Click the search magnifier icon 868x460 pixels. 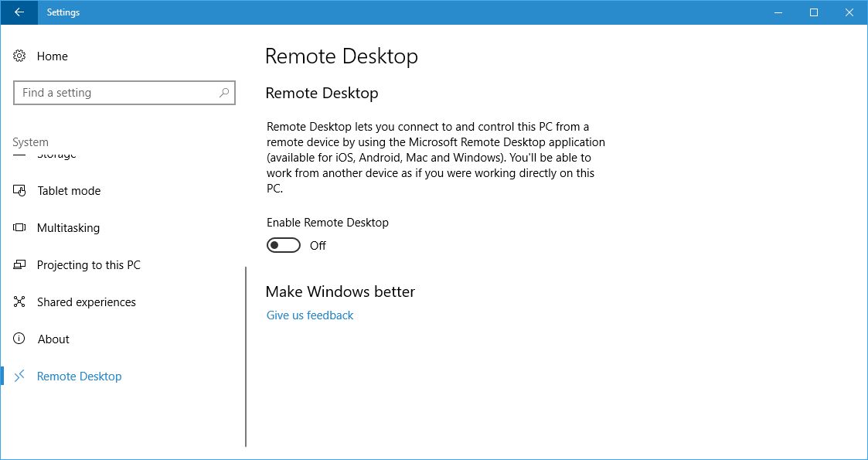point(223,93)
